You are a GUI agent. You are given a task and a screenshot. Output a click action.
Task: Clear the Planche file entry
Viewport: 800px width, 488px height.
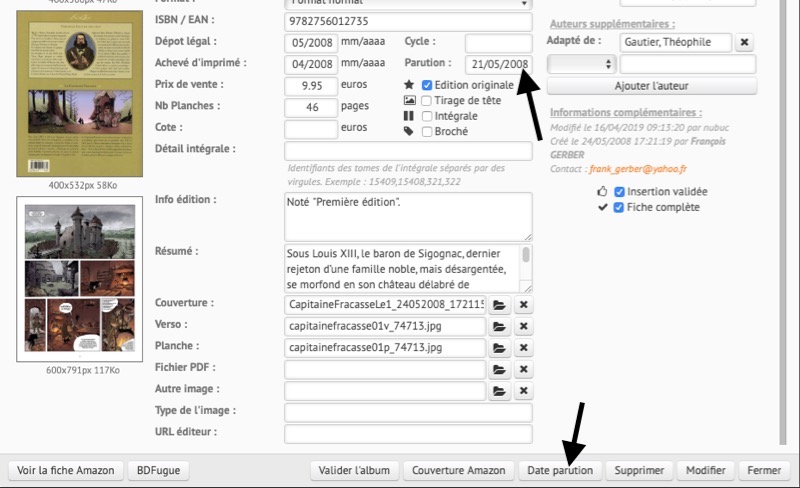(x=523, y=348)
